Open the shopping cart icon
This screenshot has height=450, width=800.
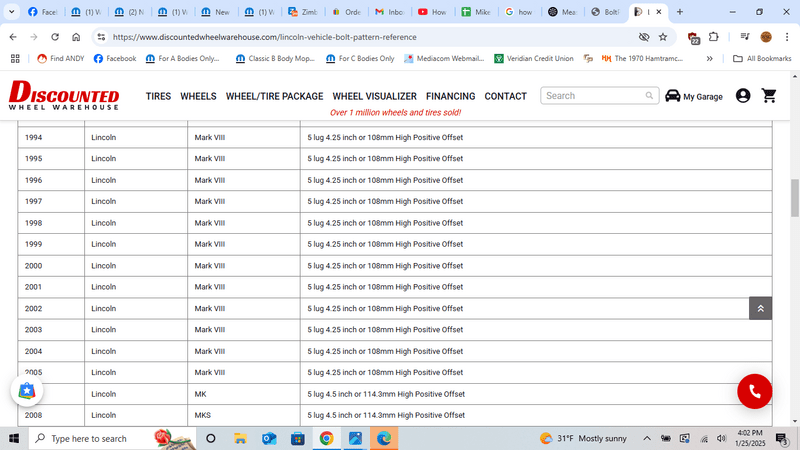click(x=769, y=96)
